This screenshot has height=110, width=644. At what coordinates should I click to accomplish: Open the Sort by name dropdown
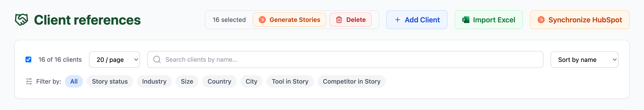coord(584,59)
